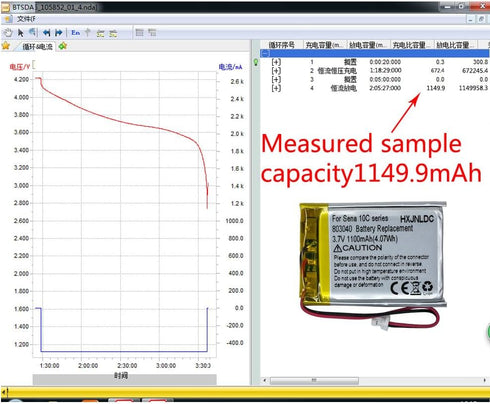Select the 0:05:00:000 duration cell
Image resolution: width=490 pixels, height=404 pixels.
[385, 79]
